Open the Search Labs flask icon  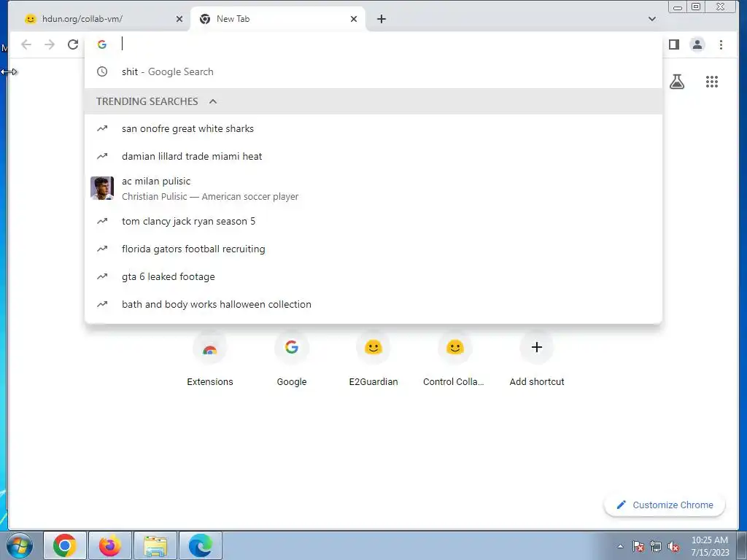tap(676, 82)
